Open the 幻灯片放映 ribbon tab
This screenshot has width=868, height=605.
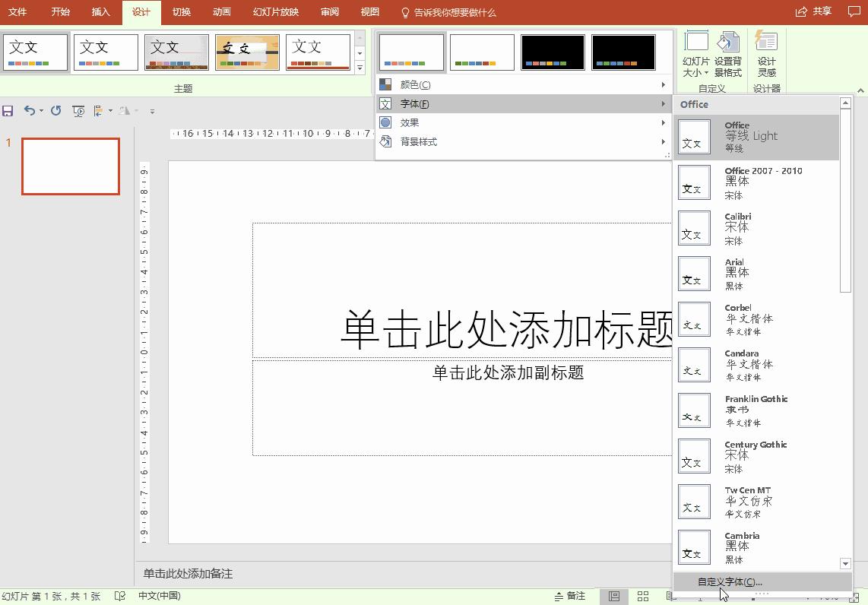click(274, 11)
